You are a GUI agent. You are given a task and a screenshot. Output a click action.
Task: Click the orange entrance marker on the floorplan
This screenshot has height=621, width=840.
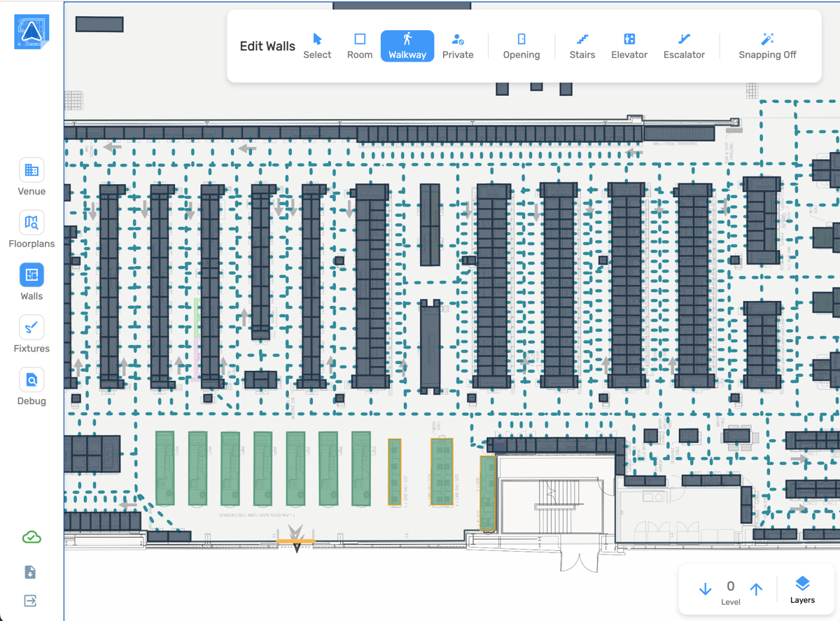coord(296,541)
